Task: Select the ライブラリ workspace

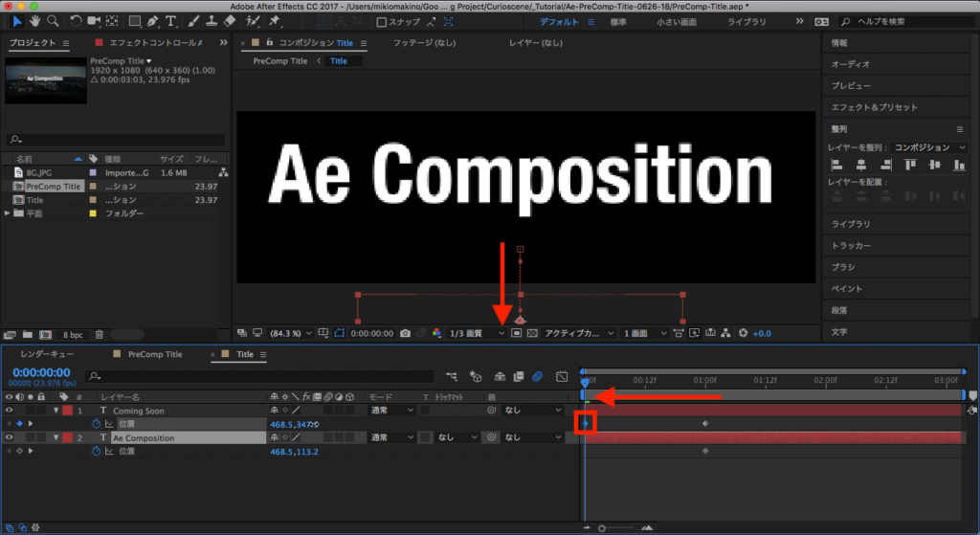Action: [746, 22]
